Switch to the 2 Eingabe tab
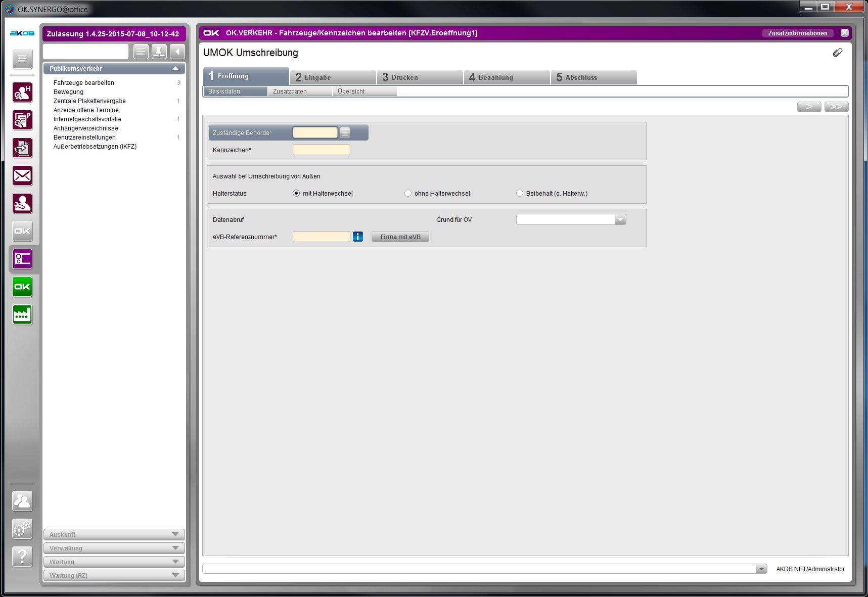Image resolution: width=868 pixels, height=597 pixels. click(333, 77)
